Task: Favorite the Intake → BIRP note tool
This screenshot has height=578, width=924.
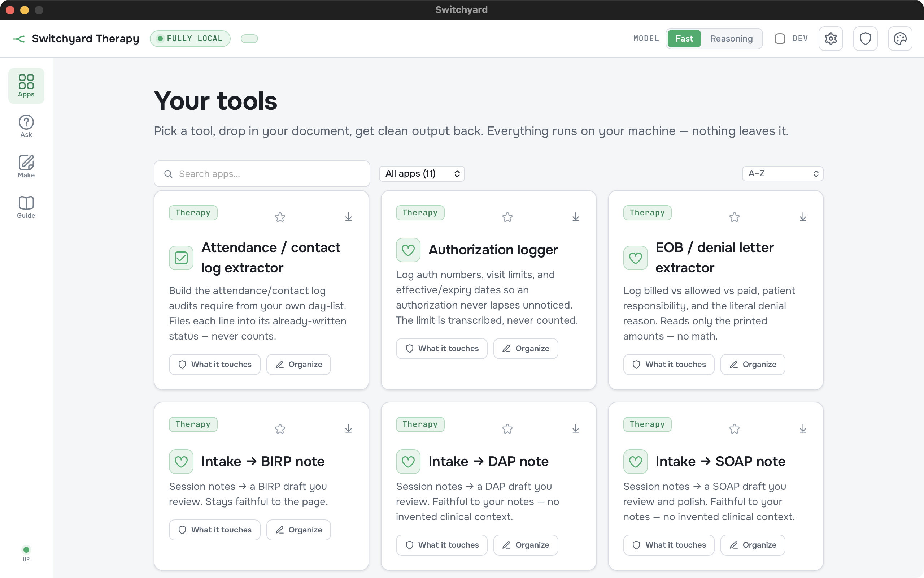Action: click(x=280, y=429)
